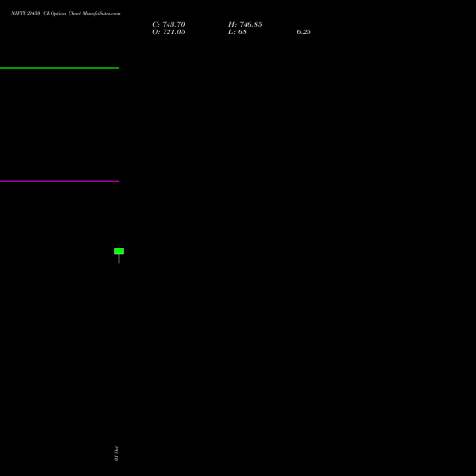Click the high value H: 746.85
Viewport: 476px width, 476px height.
(245, 24)
